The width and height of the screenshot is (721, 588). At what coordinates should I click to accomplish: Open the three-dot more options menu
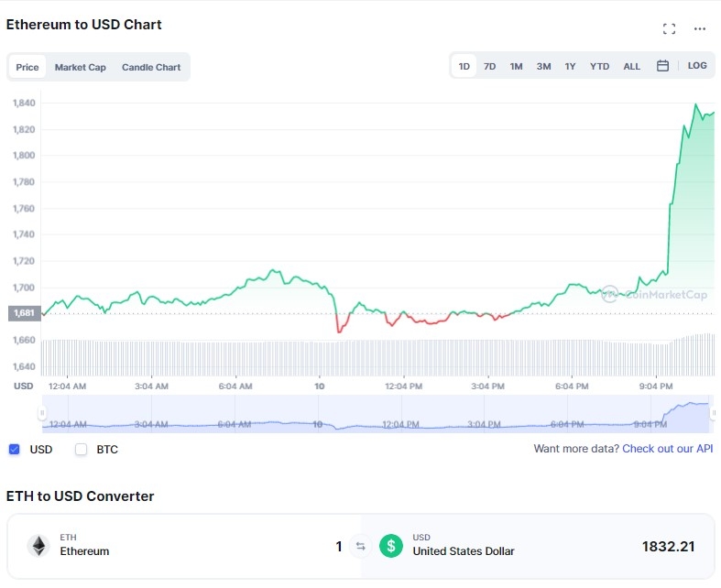pos(699,29)
